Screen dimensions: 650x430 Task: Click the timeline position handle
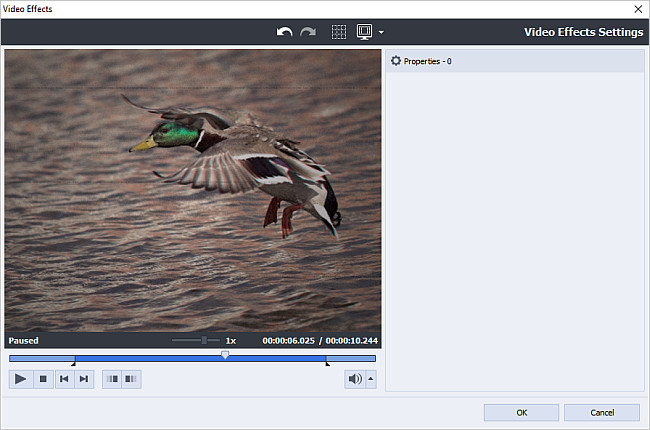225,355
